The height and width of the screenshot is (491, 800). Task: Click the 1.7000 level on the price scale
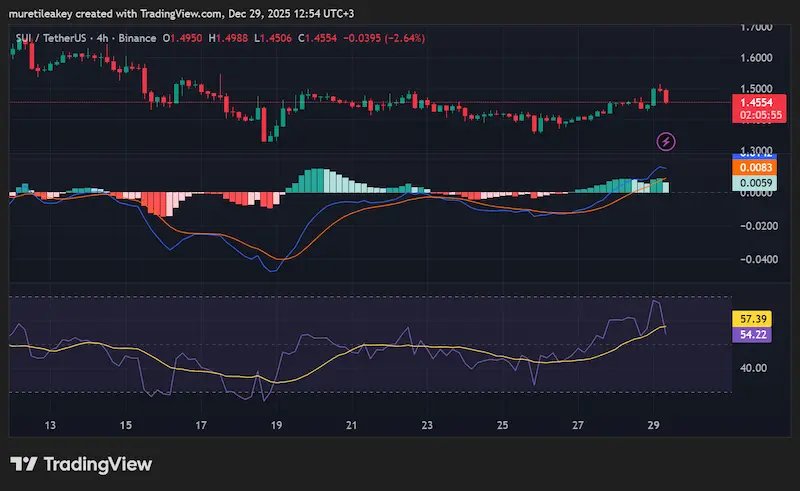pos(756,27)
